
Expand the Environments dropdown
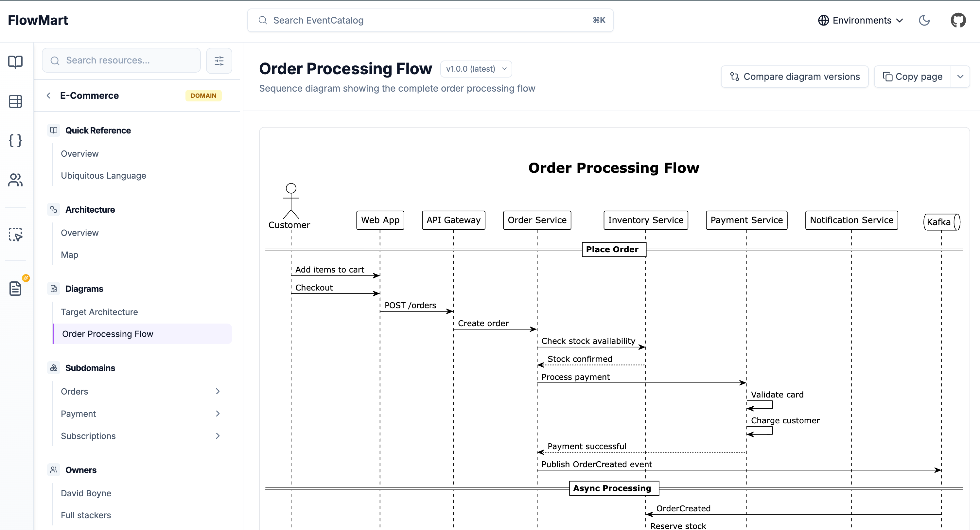point(860,20)
